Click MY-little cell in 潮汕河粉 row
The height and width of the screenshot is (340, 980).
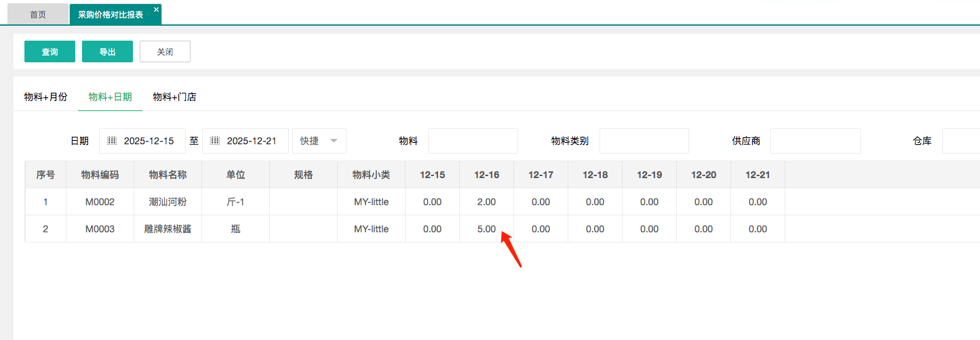371,202
